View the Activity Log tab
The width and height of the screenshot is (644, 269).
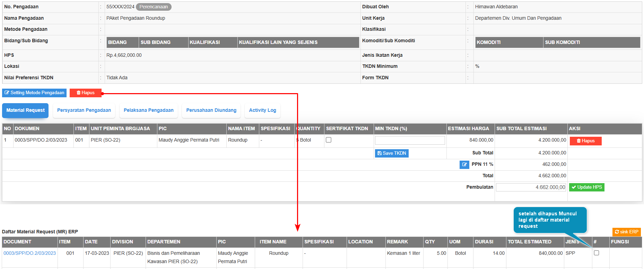coord(262,110)
